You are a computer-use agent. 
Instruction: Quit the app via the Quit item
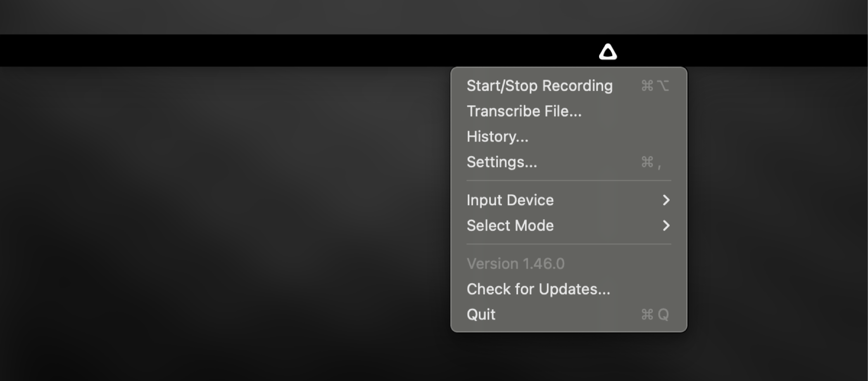tap(481, 315)
